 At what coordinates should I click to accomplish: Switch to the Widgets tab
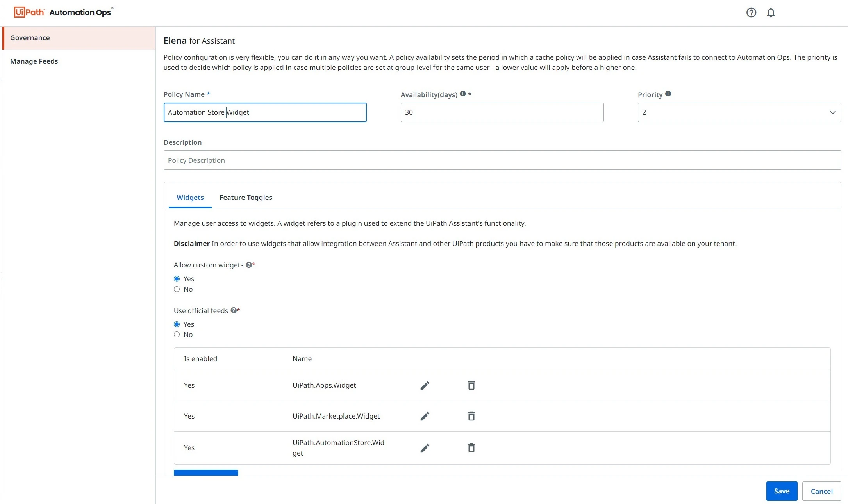[190, 198]
